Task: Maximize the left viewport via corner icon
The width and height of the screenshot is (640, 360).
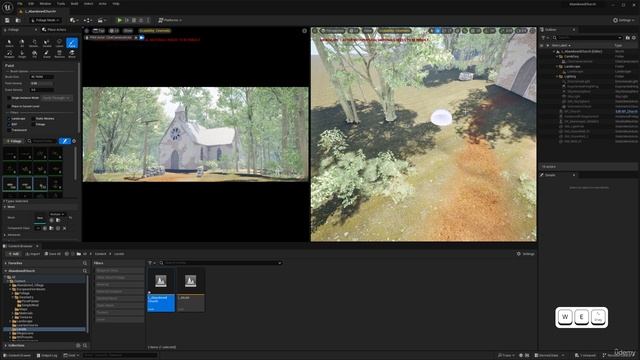Action: tap(304, 31)
